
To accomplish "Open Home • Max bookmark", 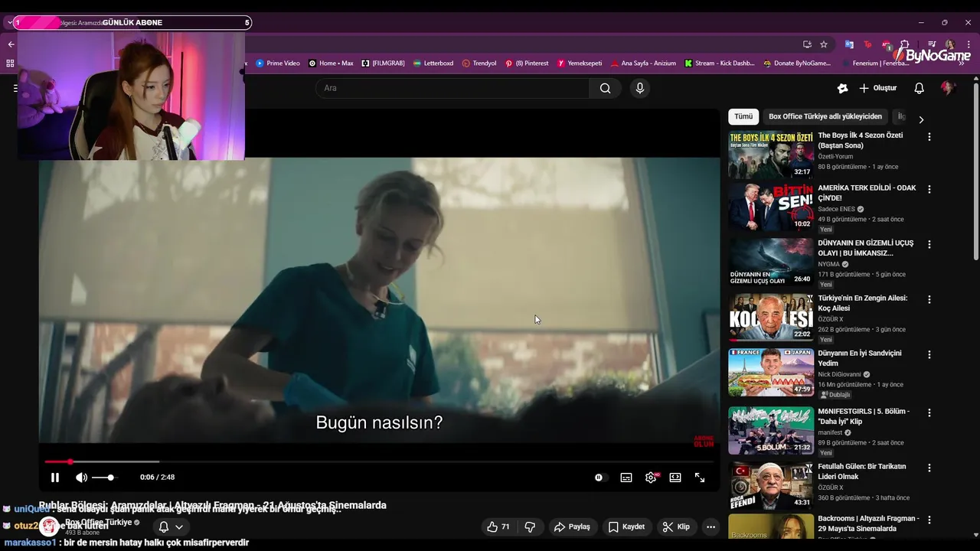I will (331, 64).
